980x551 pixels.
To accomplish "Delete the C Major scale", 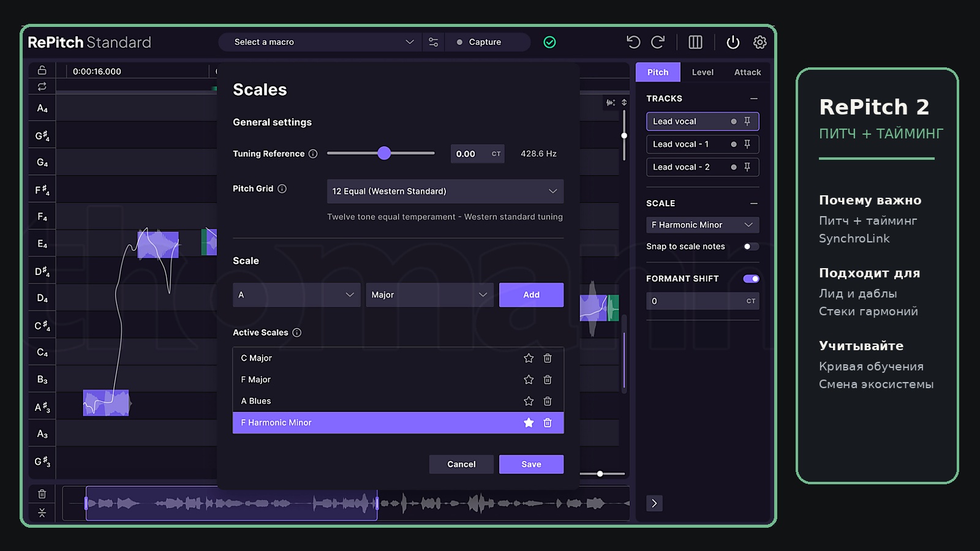I will click(548, 358).
